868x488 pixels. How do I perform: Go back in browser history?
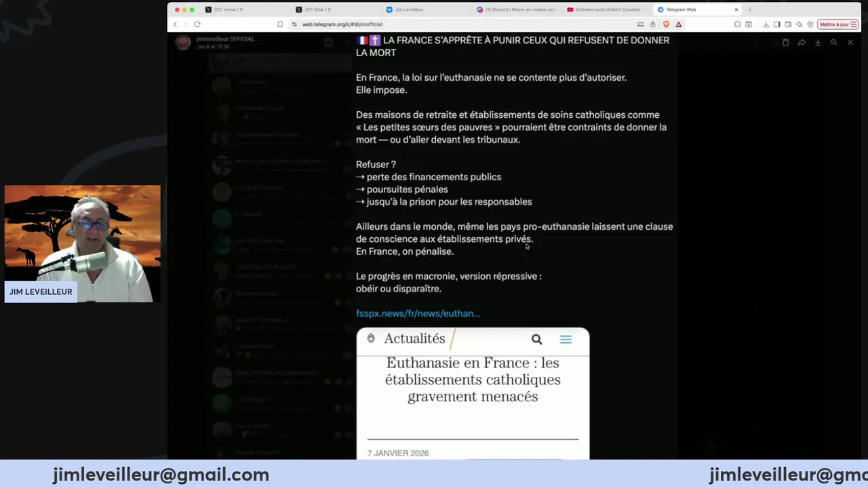click(x=175, y=24)
